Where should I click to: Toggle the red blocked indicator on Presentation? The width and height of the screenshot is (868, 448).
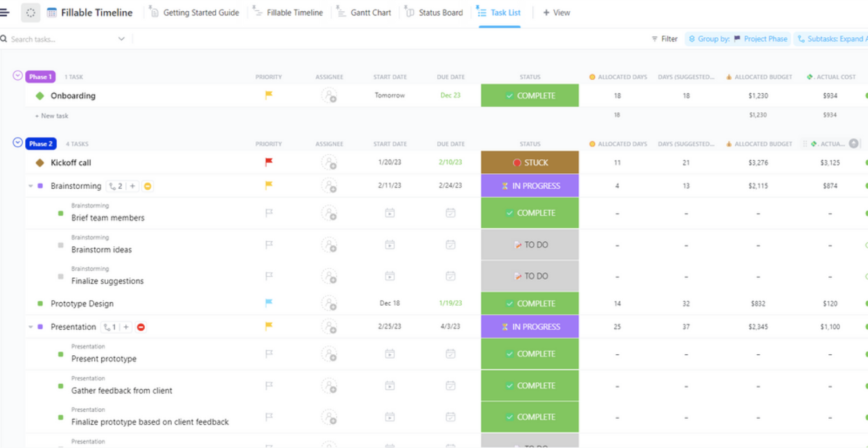pos(140,327)
